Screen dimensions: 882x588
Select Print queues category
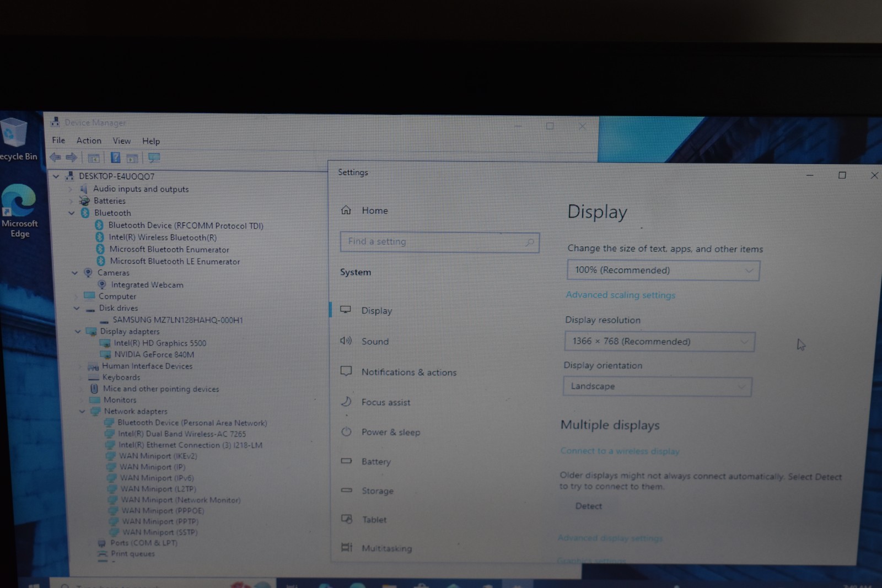133,553
